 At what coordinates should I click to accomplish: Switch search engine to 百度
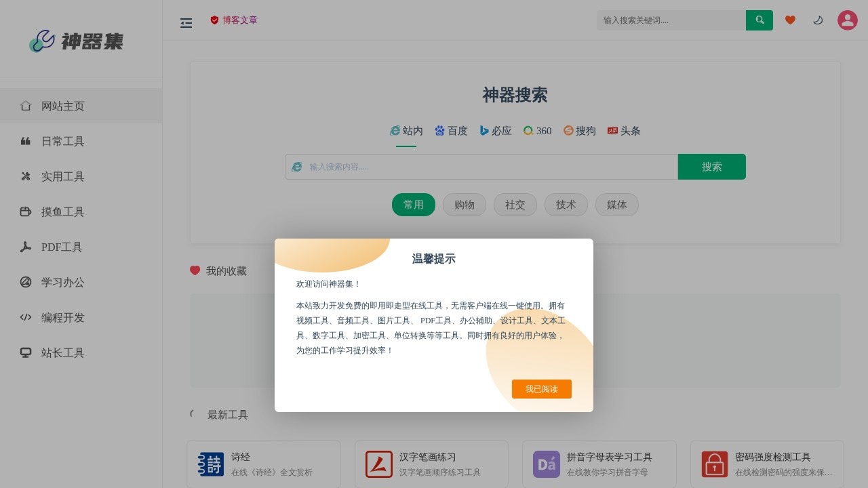pos(451,131)
